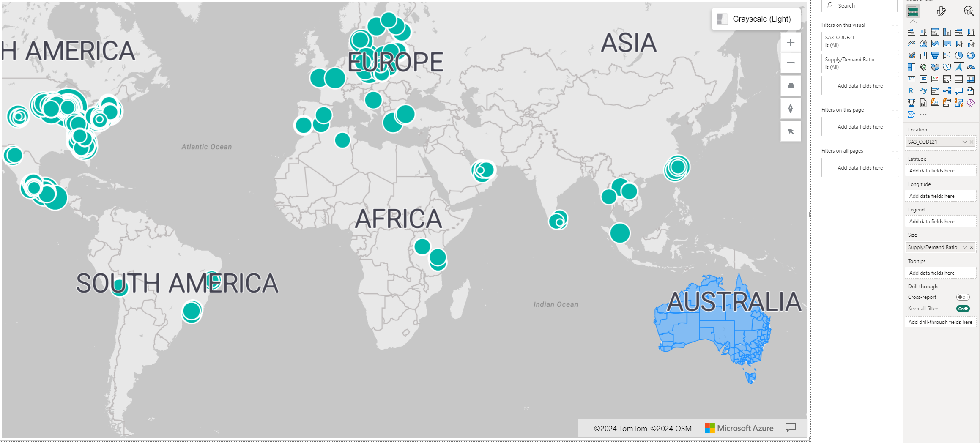Zoom in on the map

791,43
